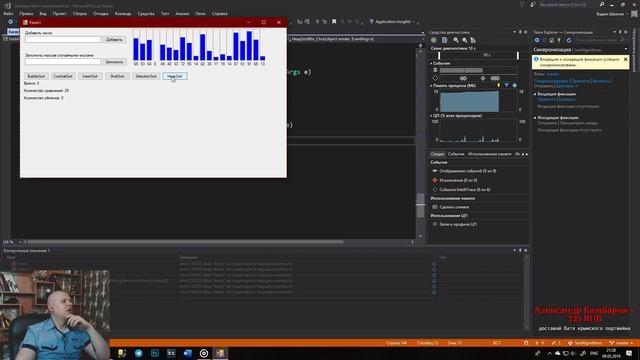Open the Сборка menu

pyautogui.click(x=80, y=13)
